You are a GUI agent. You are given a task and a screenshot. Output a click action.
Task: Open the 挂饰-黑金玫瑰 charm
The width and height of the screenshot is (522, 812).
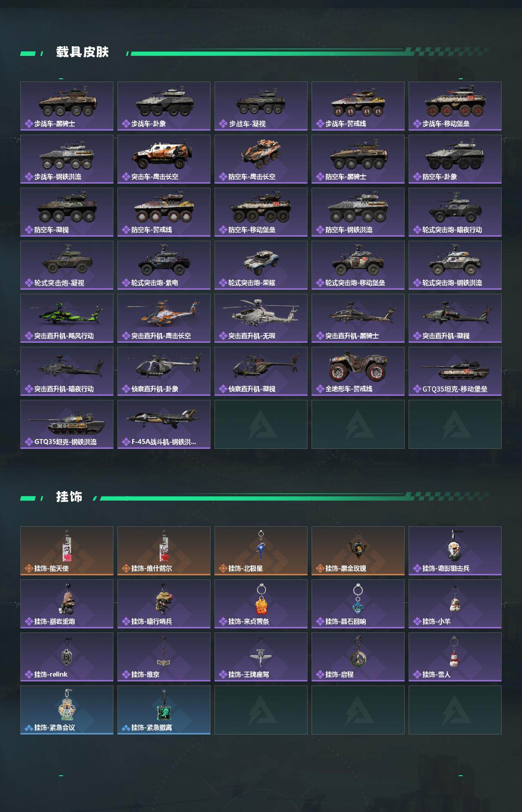(x=358, y=551)
